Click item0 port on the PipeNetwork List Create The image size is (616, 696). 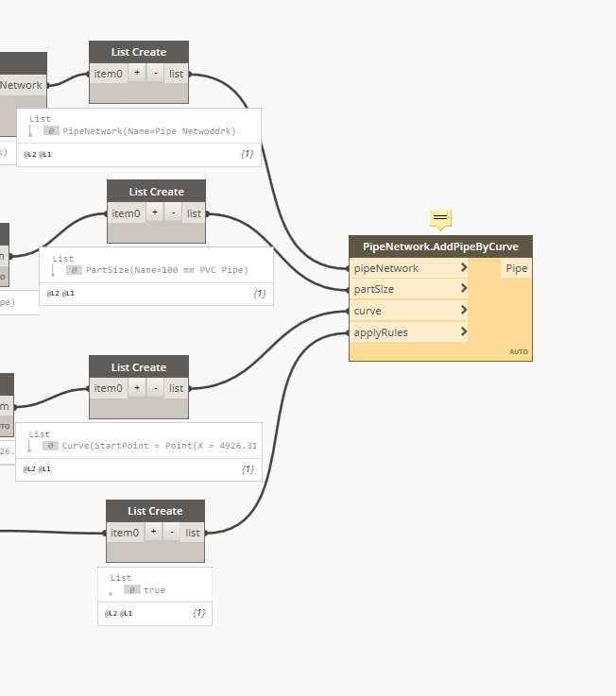tap(109, 74)
